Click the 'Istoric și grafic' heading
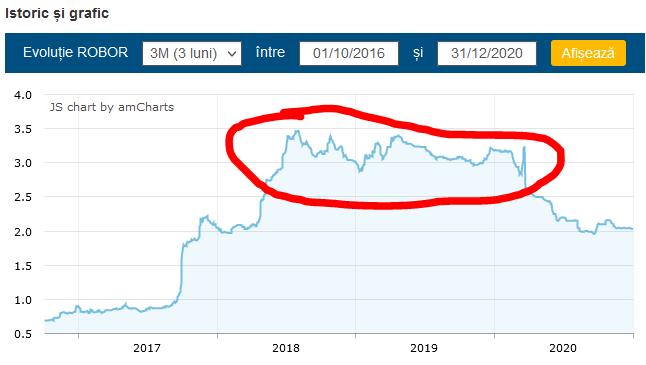646x365 pixels. (57, 13)
